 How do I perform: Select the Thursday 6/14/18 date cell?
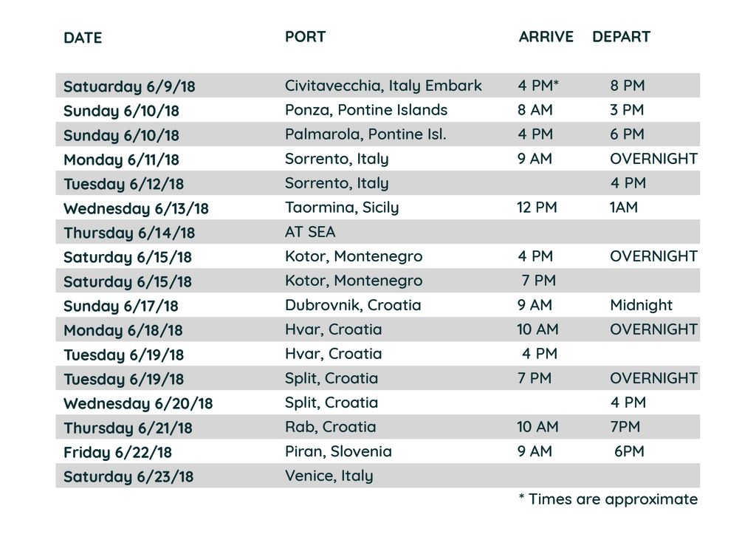pos(129,233)
